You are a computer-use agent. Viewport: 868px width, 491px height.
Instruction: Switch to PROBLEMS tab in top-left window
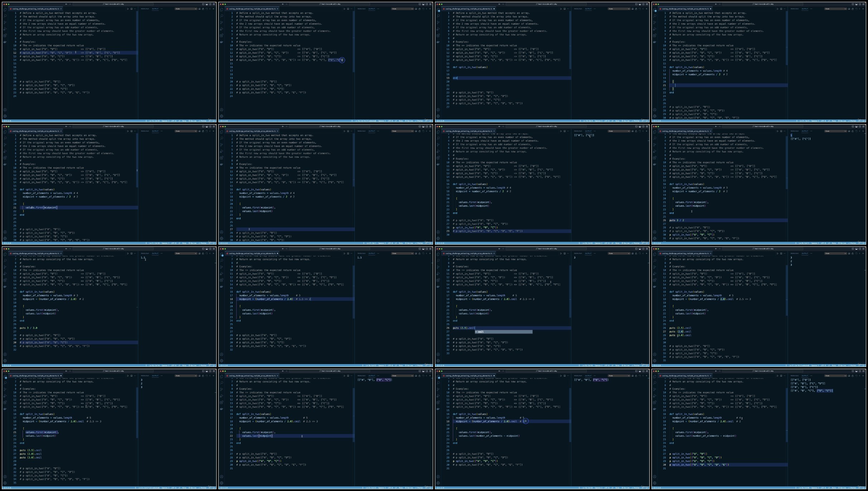click(x=145, y=9)
